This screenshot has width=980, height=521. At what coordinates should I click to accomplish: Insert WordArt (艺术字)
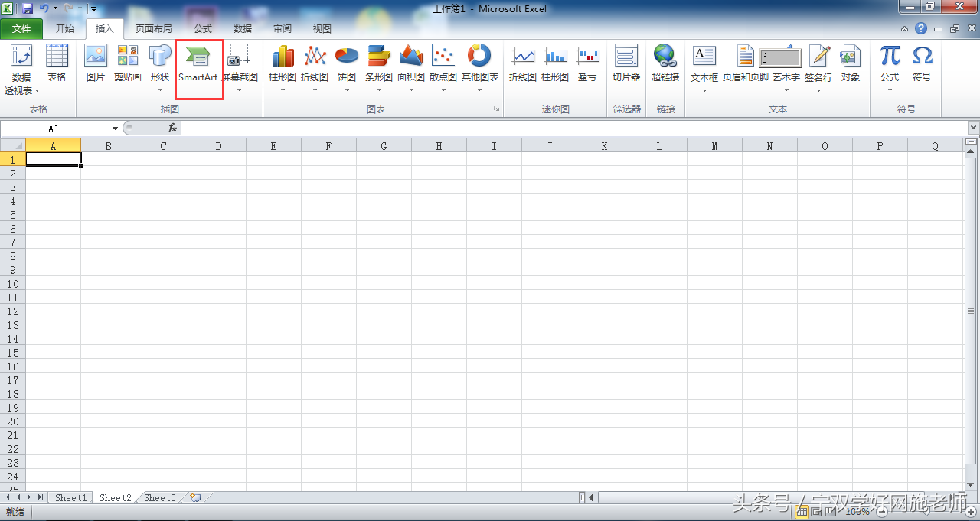786,68
